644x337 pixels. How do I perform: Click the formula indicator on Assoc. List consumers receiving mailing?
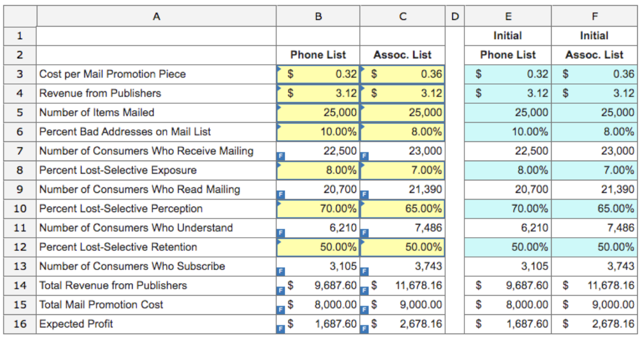(x=363, y=154)
